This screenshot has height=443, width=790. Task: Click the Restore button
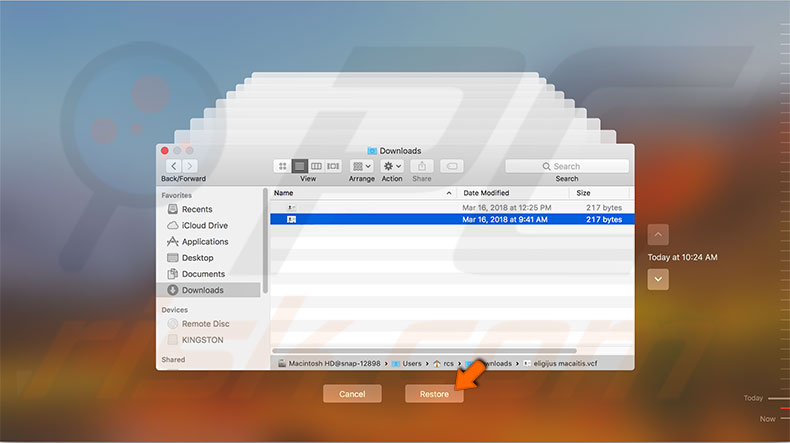tap(434, 394)
